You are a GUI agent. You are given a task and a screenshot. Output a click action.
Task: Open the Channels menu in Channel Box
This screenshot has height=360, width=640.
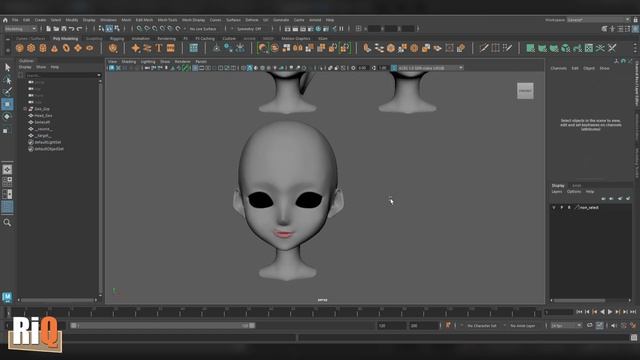[558, 68]
